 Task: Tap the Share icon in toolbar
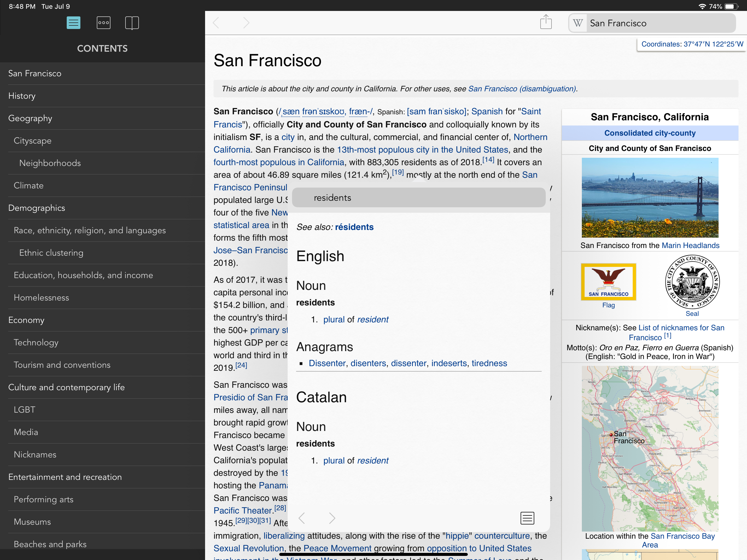[x=546, y=22]
